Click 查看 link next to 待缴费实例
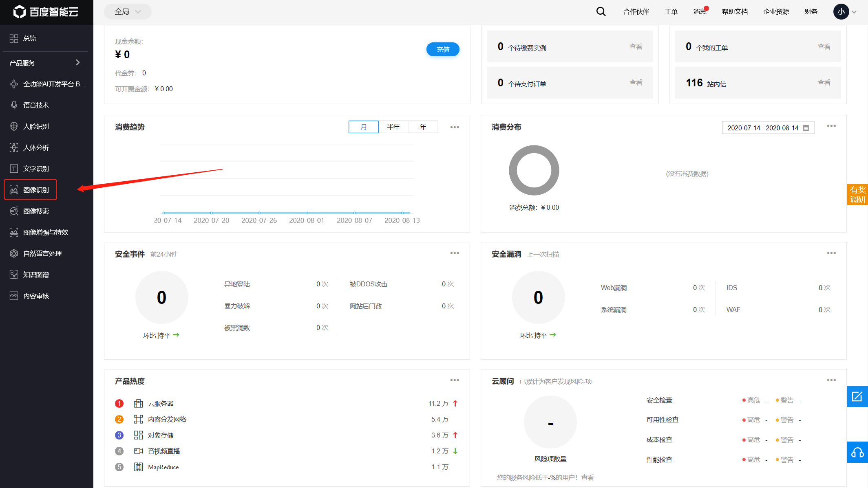 point(636,47)
